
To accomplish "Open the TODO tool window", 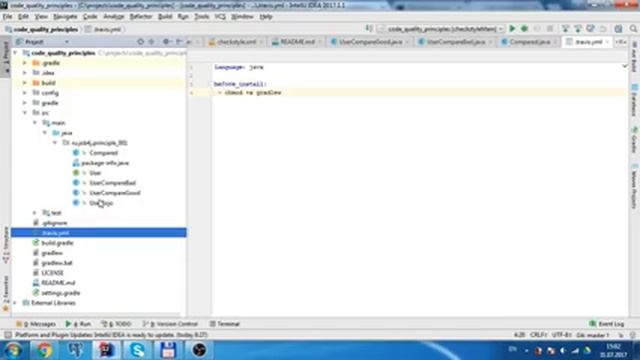I will point(116,324).
